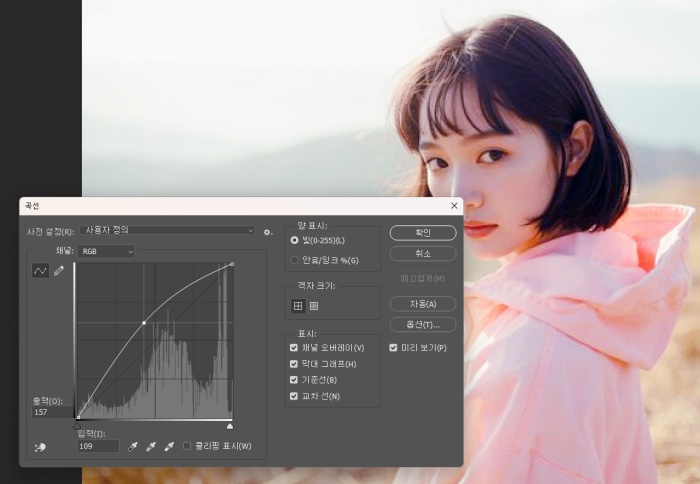The height and width of the screenshot is (484, 700).
Task: Open the preset options gear menu
Action: click(267, 232)
